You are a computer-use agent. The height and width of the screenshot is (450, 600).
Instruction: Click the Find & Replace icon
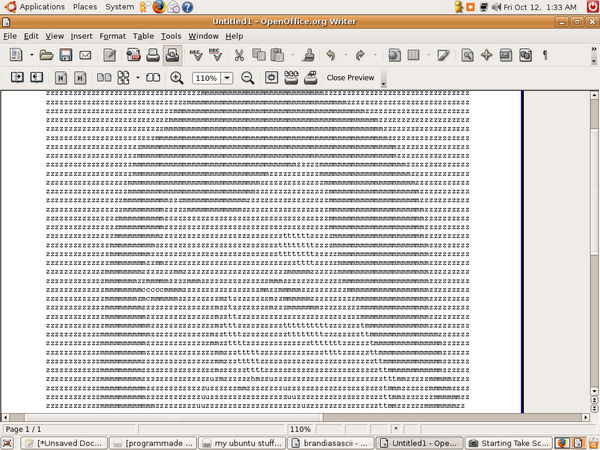coord(467,55)
